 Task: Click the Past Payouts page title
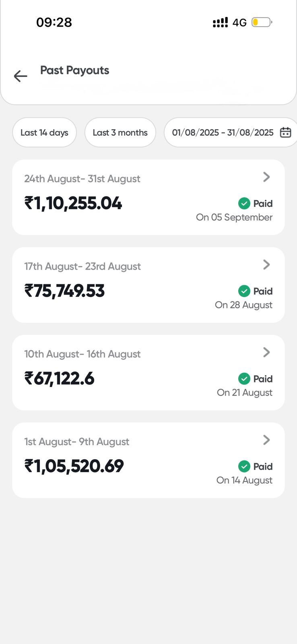coord(74,70)
